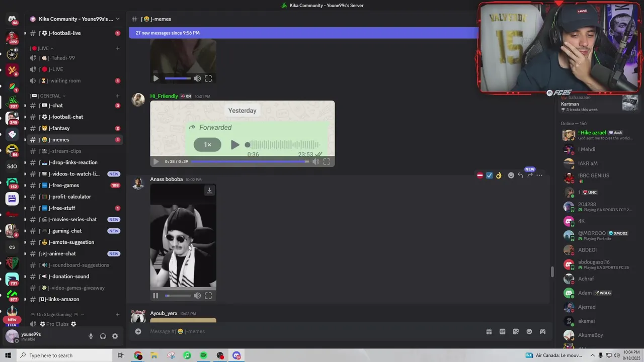The height and width of the screenshot is (362, 644).
Task: Open Hi_Friiendly's profile from username
Action: pos(164,96)
